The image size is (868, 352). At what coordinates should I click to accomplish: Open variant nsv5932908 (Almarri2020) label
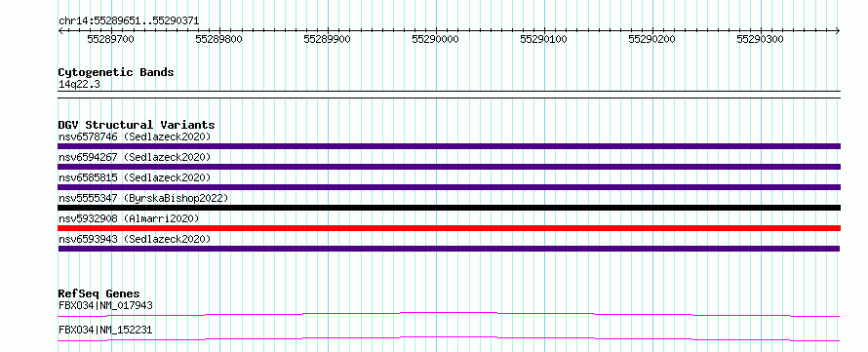(x=129, y=218)
